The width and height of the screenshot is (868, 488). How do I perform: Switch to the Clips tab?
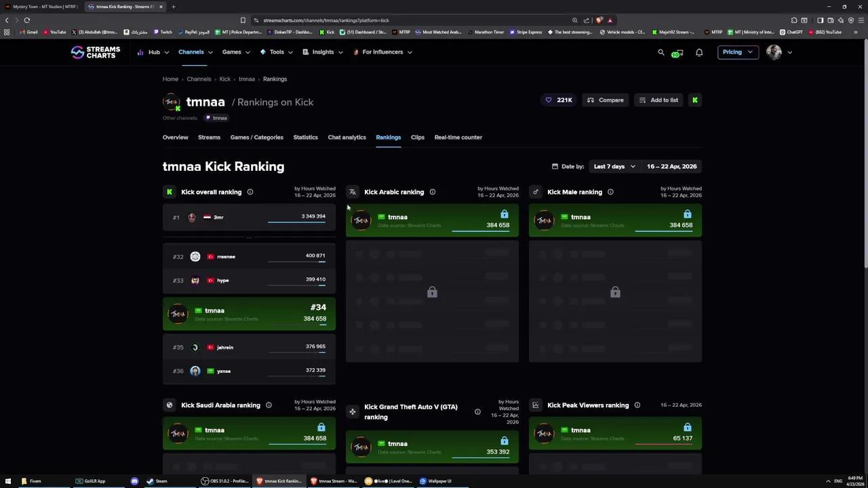pyautogui.click(x=417, y=138)
